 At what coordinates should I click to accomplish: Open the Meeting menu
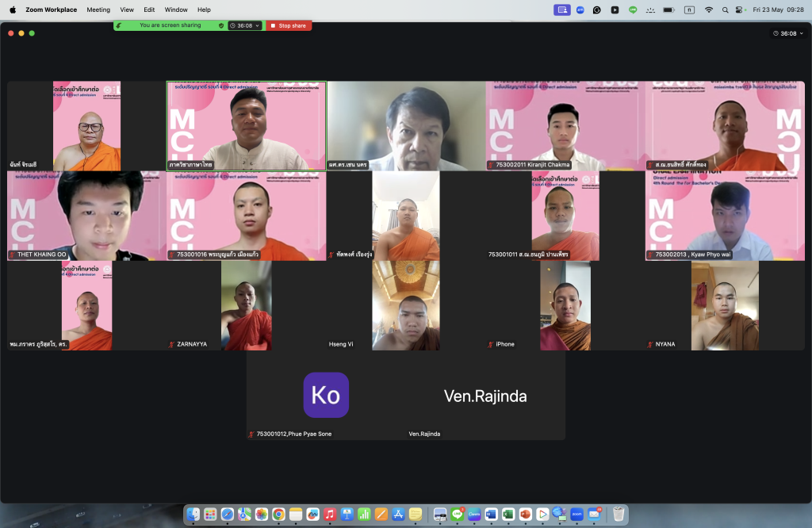coord(98,10)
